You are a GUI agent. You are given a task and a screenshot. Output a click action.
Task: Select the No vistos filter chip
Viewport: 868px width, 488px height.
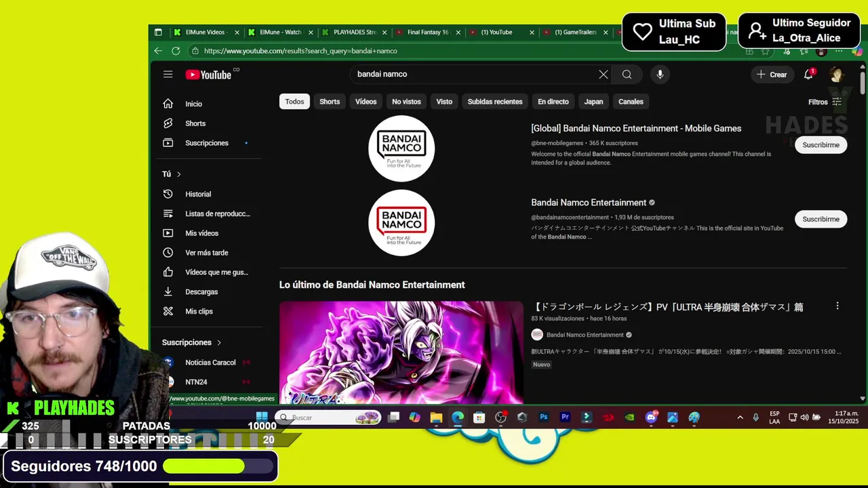point(406,102)
